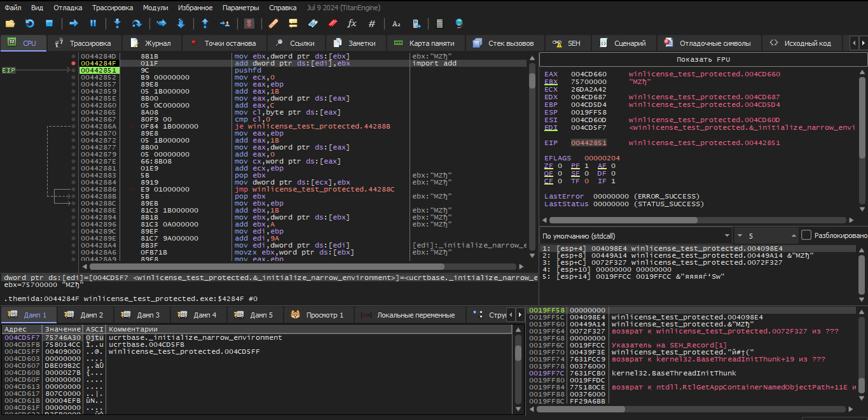Image resolution: width=868 pixels, height=420 pixels.
Task: Click the Open file folder icon
Action: tap(10, 24)
